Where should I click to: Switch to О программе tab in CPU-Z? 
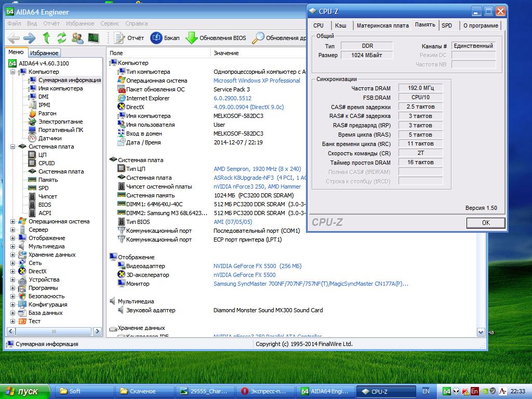[481, 25]
